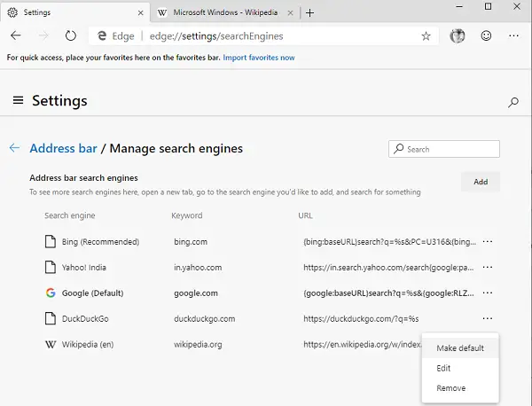
Task: Switch to Microsoft Windows - Wikipedia tab
Action: tap(225, 12)
